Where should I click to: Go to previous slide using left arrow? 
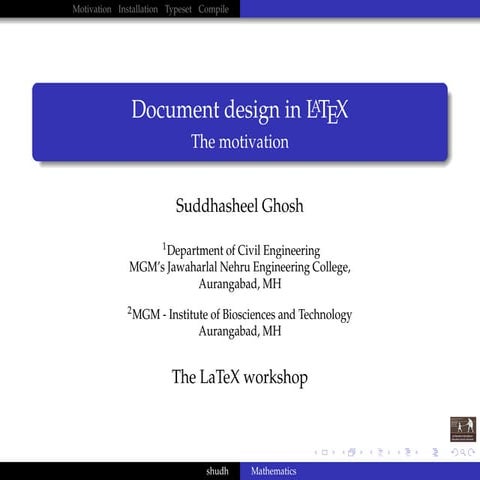tap(316, 452)
